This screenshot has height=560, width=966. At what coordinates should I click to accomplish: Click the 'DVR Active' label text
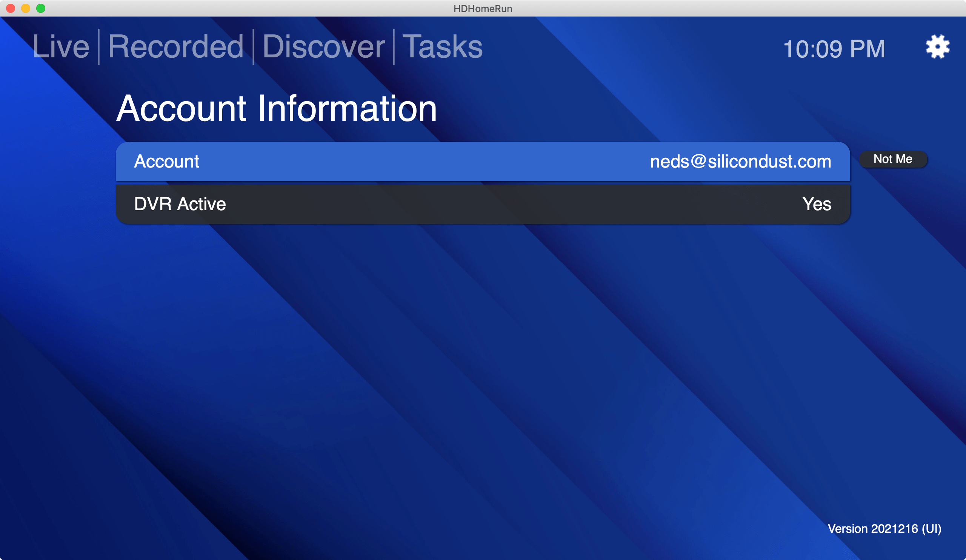tap(180, 204)
